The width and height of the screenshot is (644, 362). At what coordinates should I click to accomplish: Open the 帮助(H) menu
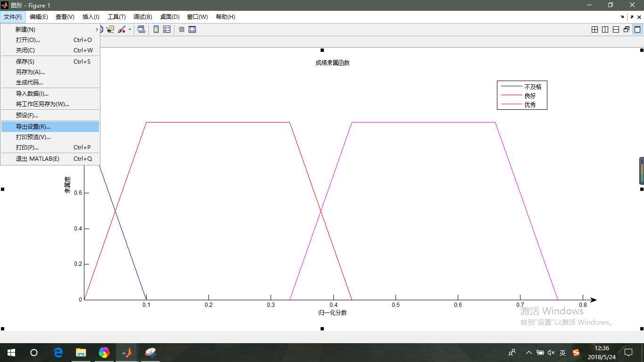(x=225, y=17)
